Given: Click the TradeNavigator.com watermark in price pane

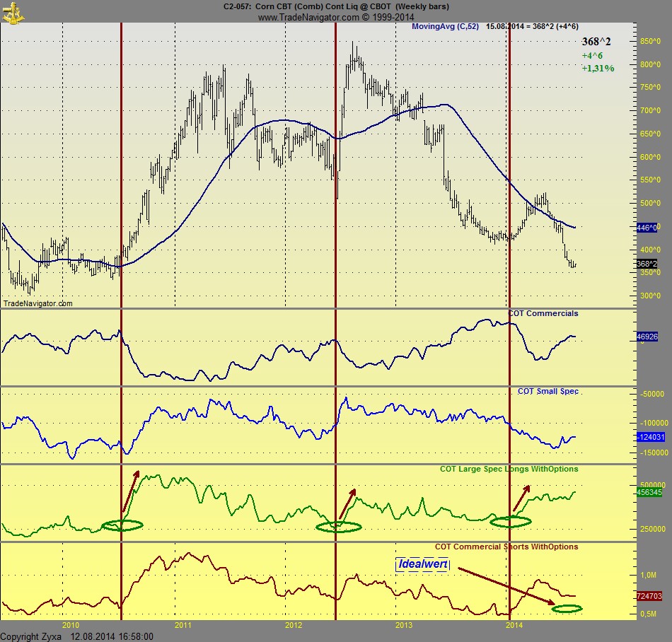Looking at the screenshot, I should coord(37,303).
